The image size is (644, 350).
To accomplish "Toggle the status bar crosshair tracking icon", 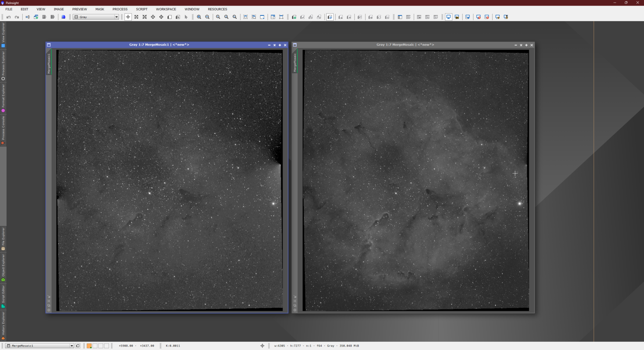I will (x=262, y=346).
